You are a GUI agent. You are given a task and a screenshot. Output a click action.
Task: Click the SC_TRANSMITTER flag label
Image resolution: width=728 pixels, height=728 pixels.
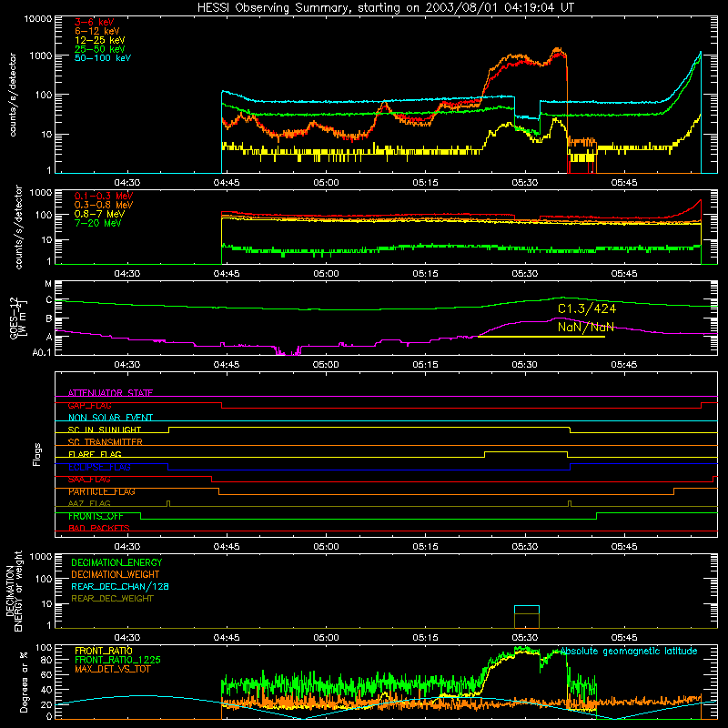[106, 442]
